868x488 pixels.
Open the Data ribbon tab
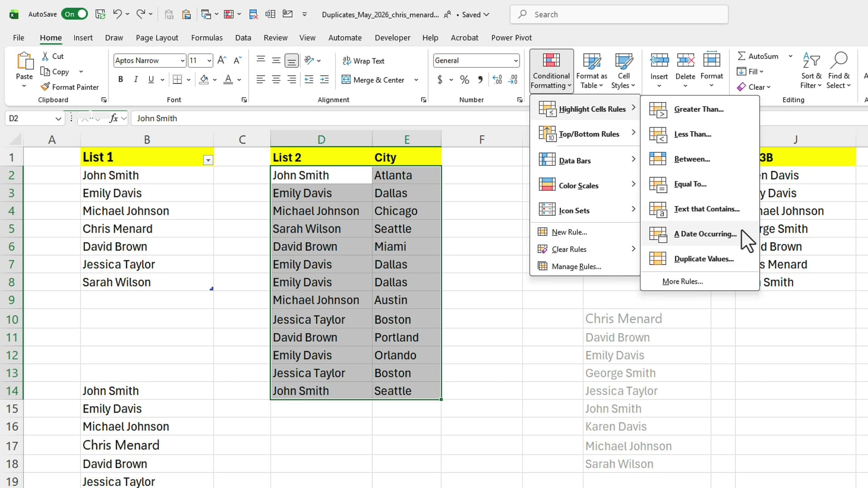pos(243,38)
